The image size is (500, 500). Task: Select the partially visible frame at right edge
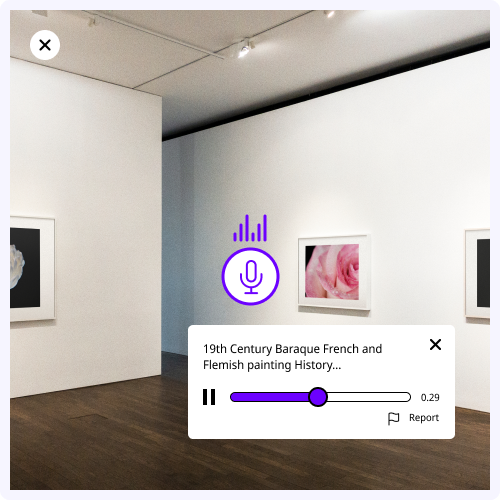(x=477, y=273)
